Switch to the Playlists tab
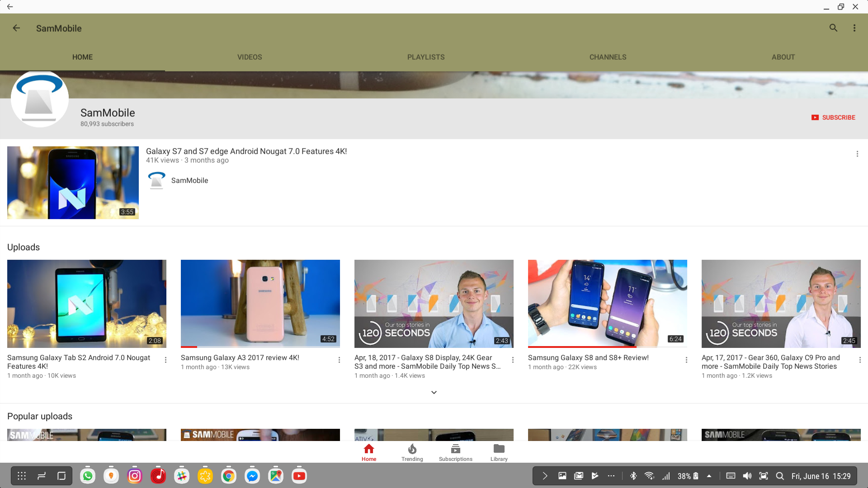Image resolution: width=868 pixels, height=488 pixels. [x=426, y=57]
